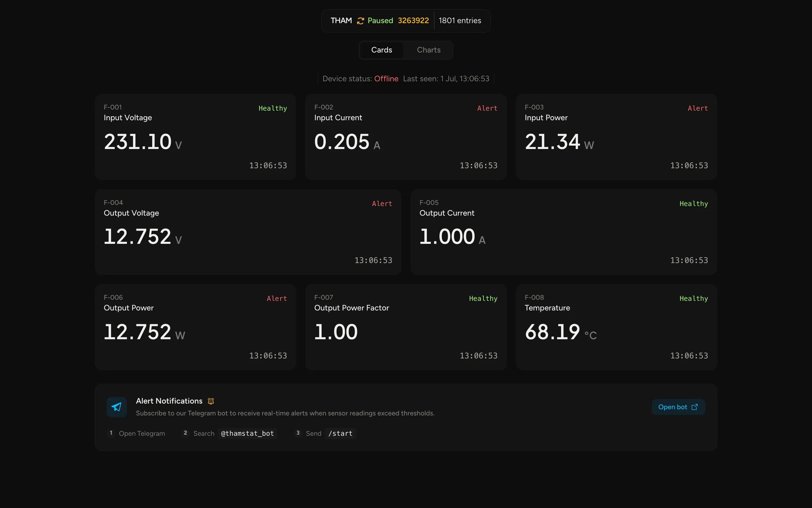This screenshot has width=812, height=508.
Task: Click the Alert Notifications heading
Action: pyautogui.click(x=169, y=401)
